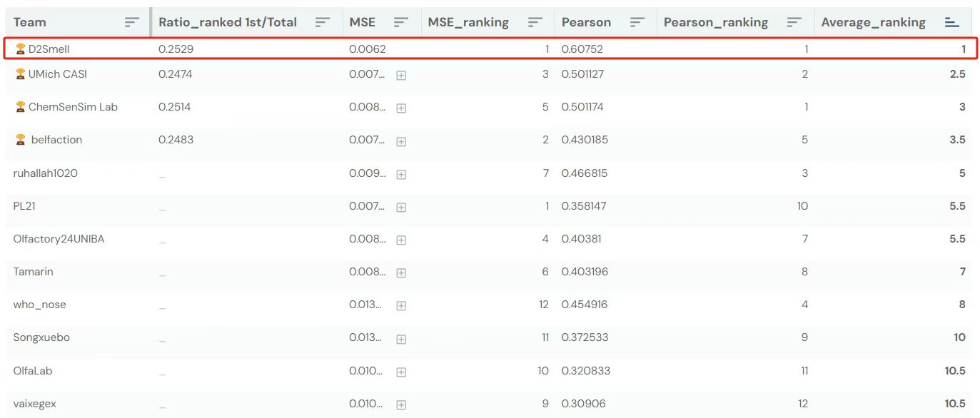Expand truncated MSE value for Olfactory24UNIBA

pyautogui.click(x=401, y=240)
